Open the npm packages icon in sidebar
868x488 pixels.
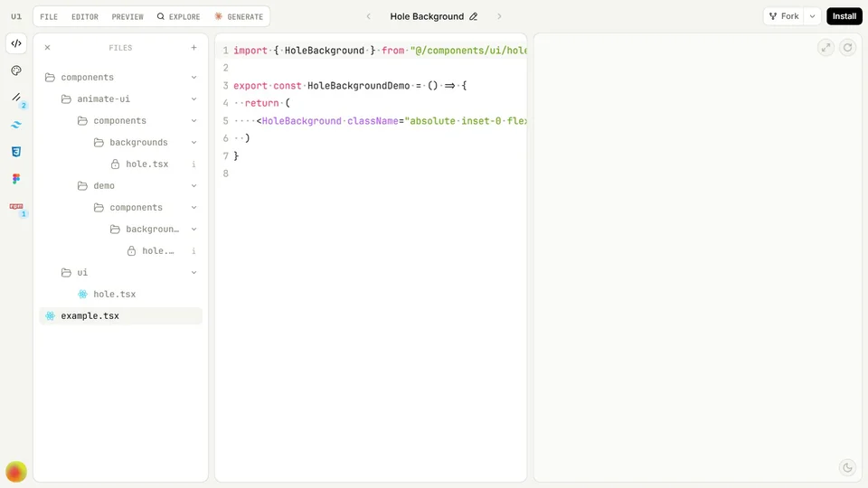[x=16, y=206]
